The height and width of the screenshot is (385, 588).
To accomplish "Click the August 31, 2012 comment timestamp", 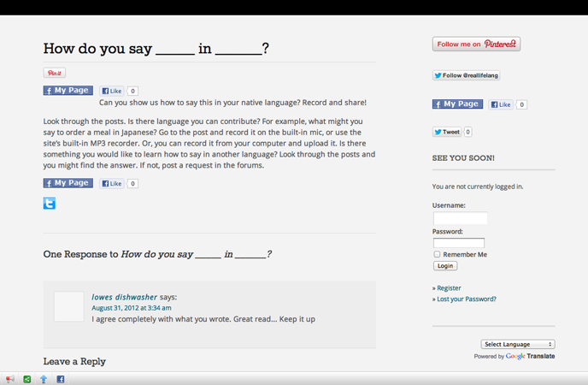I will (131, 308).
